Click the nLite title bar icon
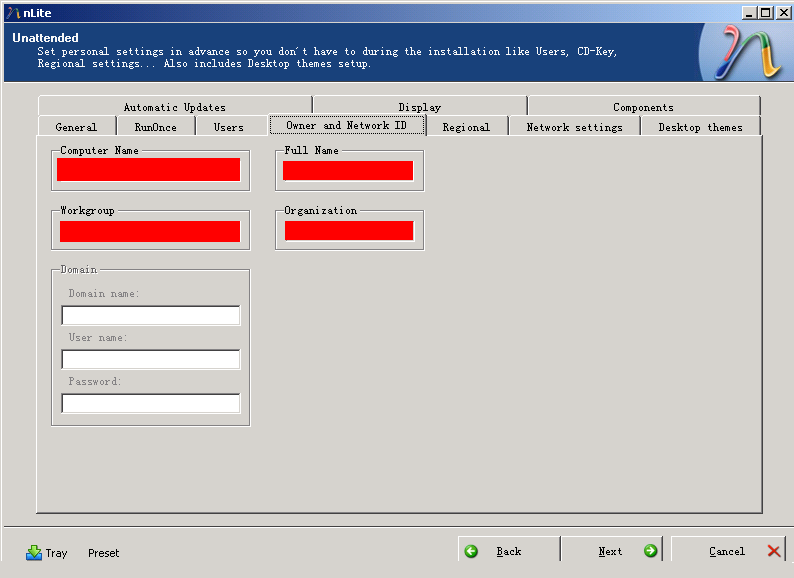Image resolution: width=794 pixels, height=578 pixels. click(12, 13)
